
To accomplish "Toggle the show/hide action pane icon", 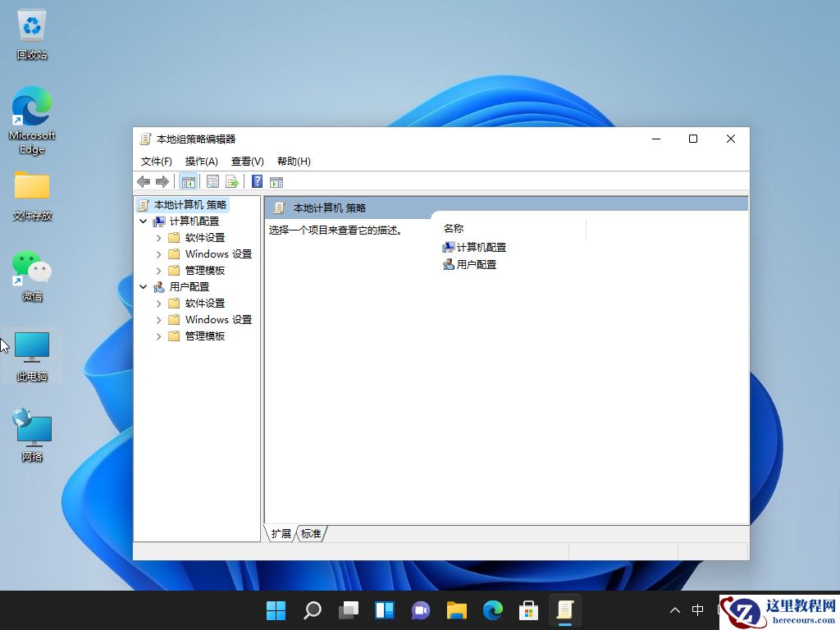I will (276, 181).
